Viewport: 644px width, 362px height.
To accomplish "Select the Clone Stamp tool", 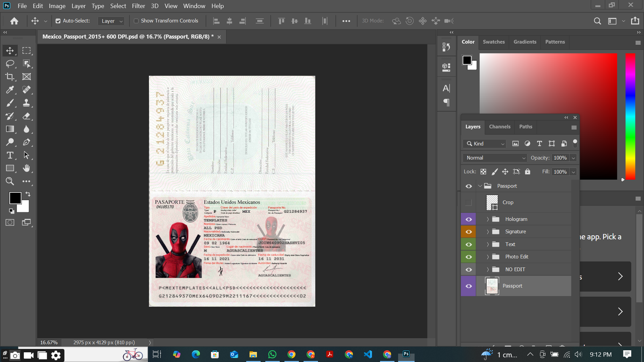I will click(x=27, y=103).
